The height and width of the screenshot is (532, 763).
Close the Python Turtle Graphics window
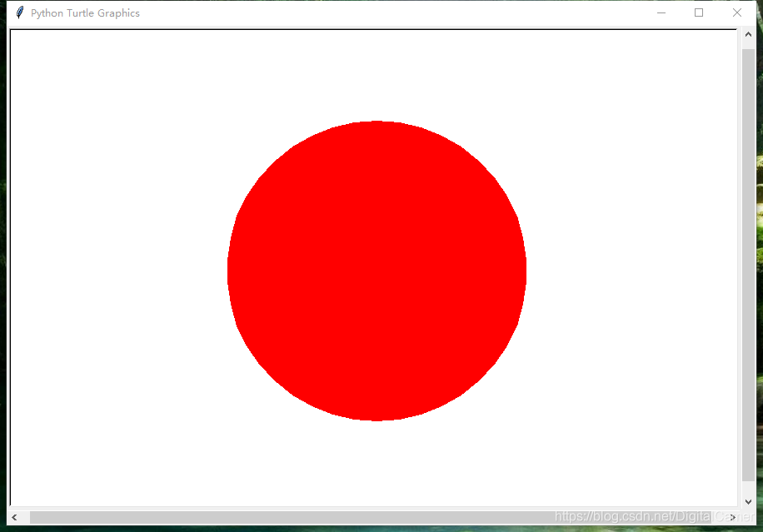[x=736, y=12]
